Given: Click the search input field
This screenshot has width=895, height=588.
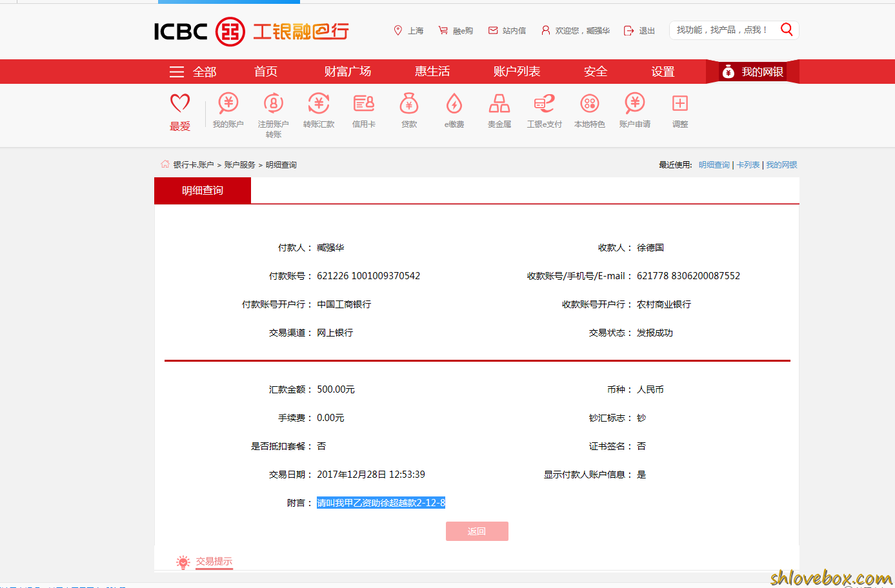Looking at the screenshot, I should pos(723,30).
